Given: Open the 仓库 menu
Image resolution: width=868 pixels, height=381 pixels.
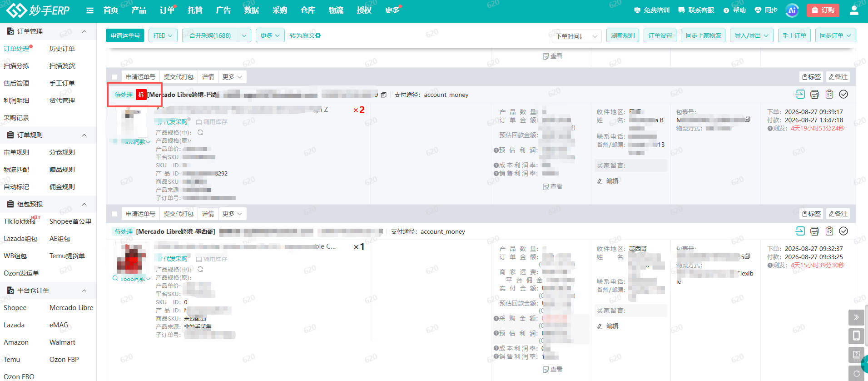Looking at the screenshot, I should [308, 10].
